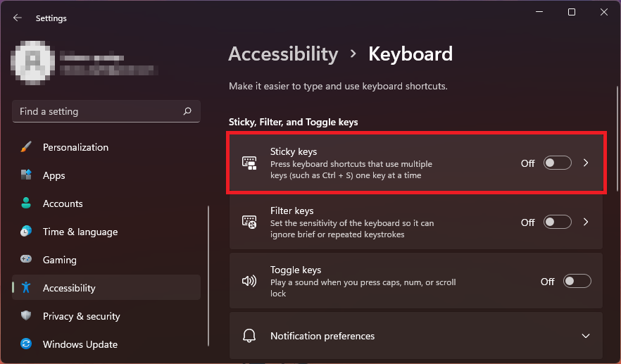Click the back arrow icon
The height and width of the screenshot is (364, 621).
(17, 18)
